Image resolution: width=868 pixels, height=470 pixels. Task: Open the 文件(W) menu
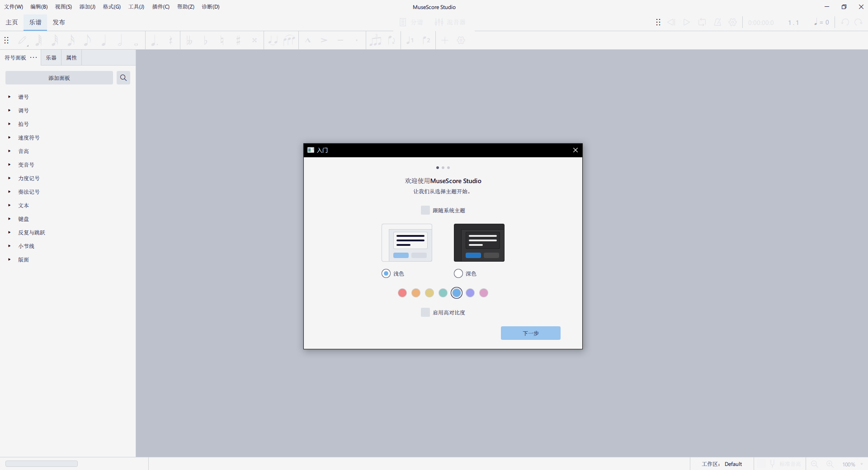pos(14,7)
